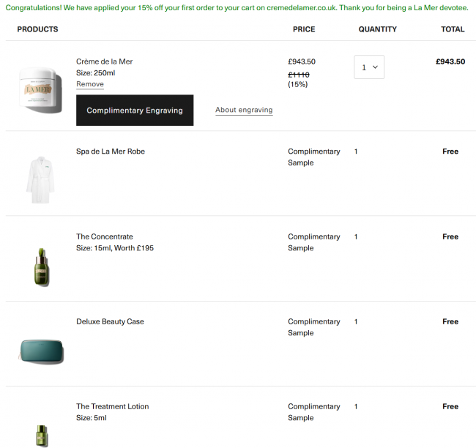Click the Price column header

(x=304, y=29)
